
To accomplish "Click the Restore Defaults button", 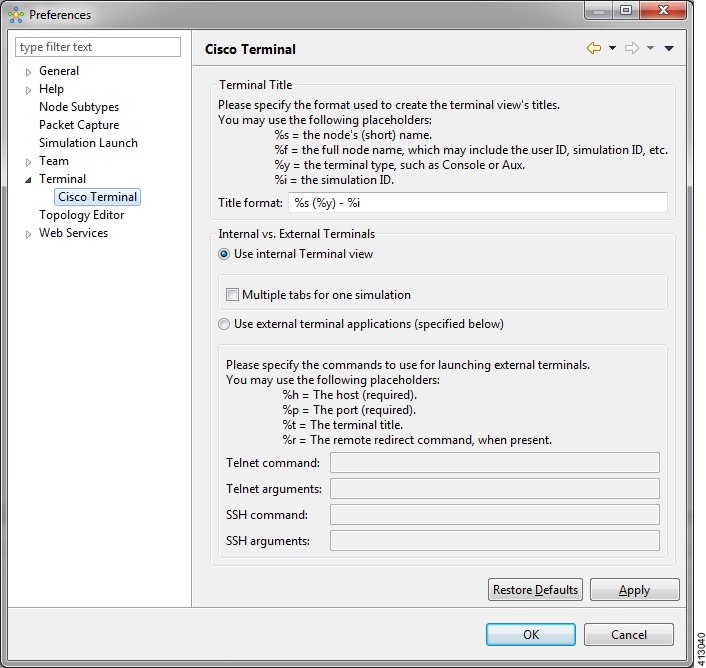I will [535, 590].
